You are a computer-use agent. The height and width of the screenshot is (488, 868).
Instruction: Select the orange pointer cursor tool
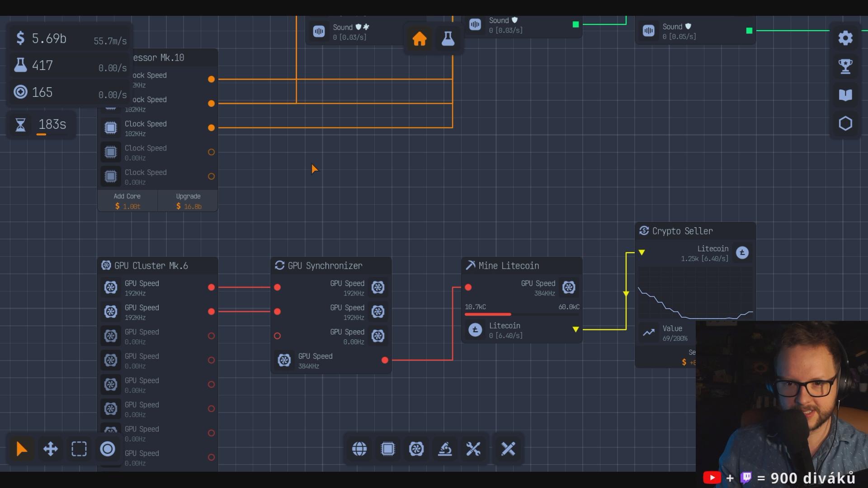(x=21, y=449)
